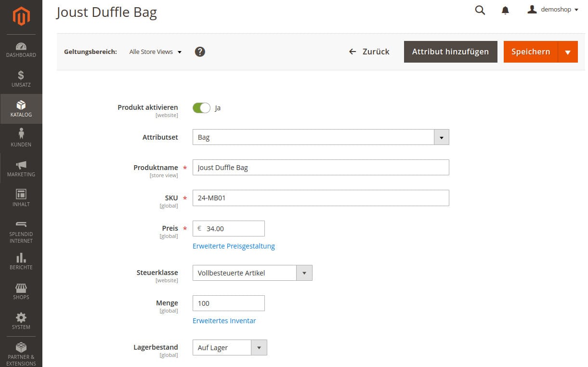The image size is (588, 367).
Task: Open the System settings menu
Action: (21, 321)
